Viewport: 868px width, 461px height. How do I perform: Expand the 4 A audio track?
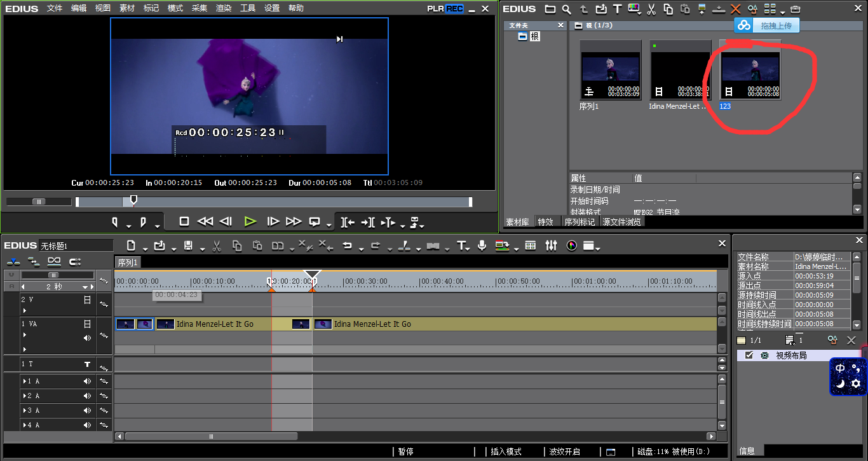24,425
